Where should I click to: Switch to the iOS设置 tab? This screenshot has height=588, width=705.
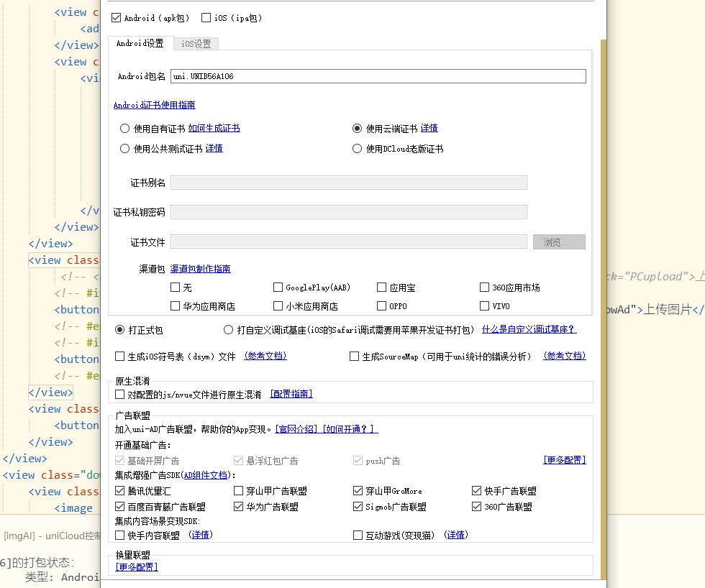click(196, 44)
